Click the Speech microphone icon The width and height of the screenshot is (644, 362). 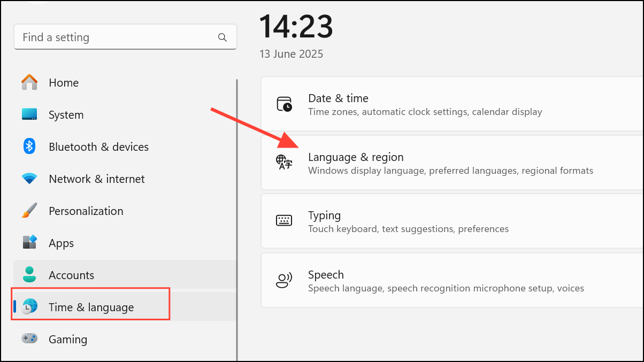tap(284, 280)
